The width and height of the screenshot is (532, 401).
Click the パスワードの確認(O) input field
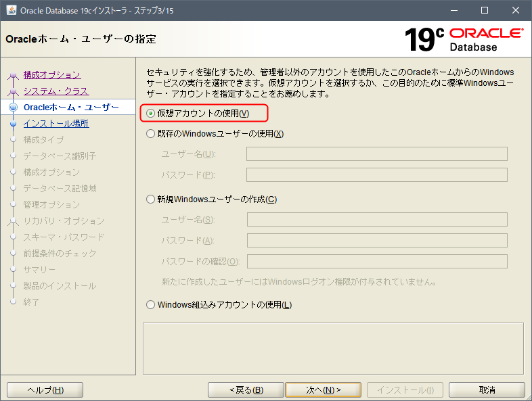pyautogui.click(x=377, y=261)
